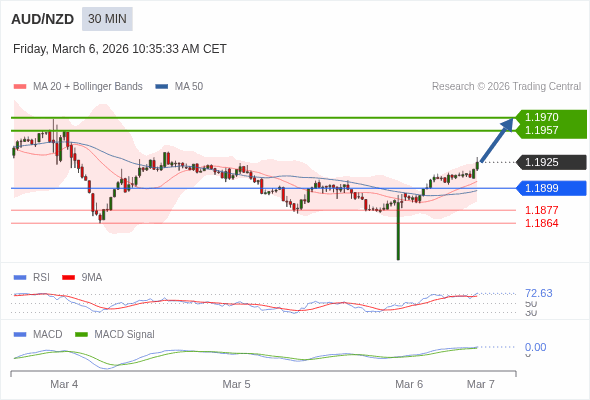Click the 'Research © 2026 Trading Central' credit
590x400 pixels.
(x=506, y=87)
